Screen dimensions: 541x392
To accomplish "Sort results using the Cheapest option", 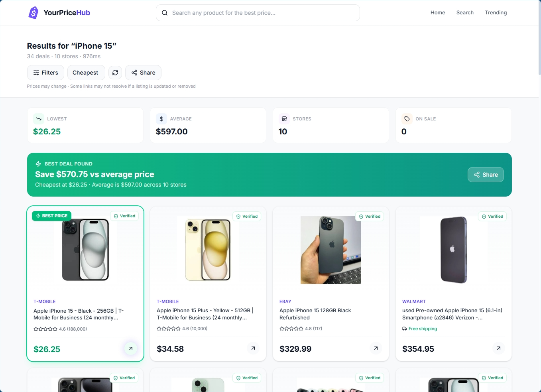I will tap(86, 73).
